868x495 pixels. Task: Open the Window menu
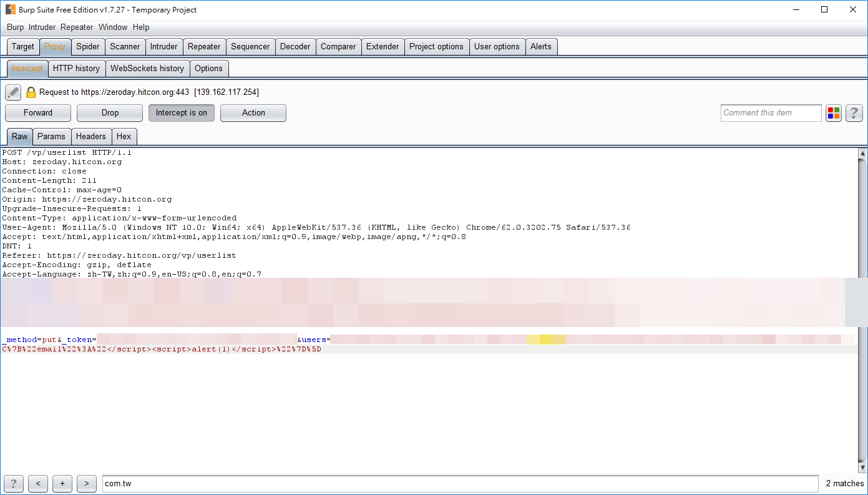coord(113,27)
